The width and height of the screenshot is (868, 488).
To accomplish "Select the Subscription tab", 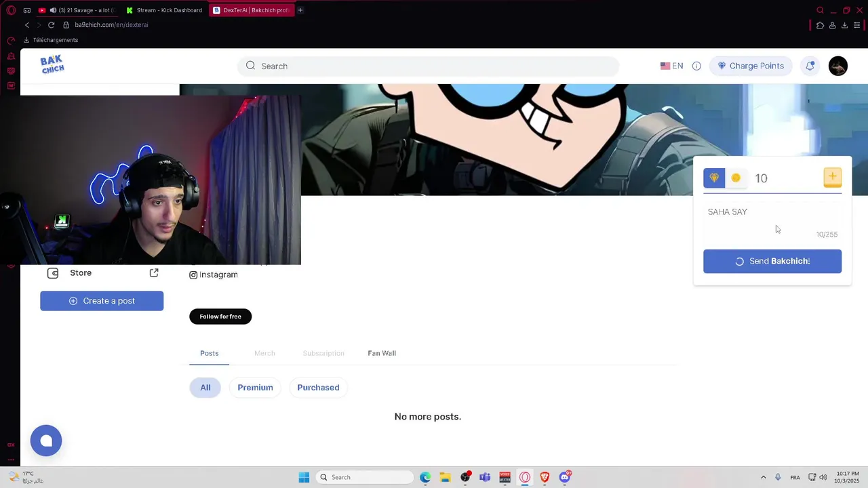I will tap(323, 353).
